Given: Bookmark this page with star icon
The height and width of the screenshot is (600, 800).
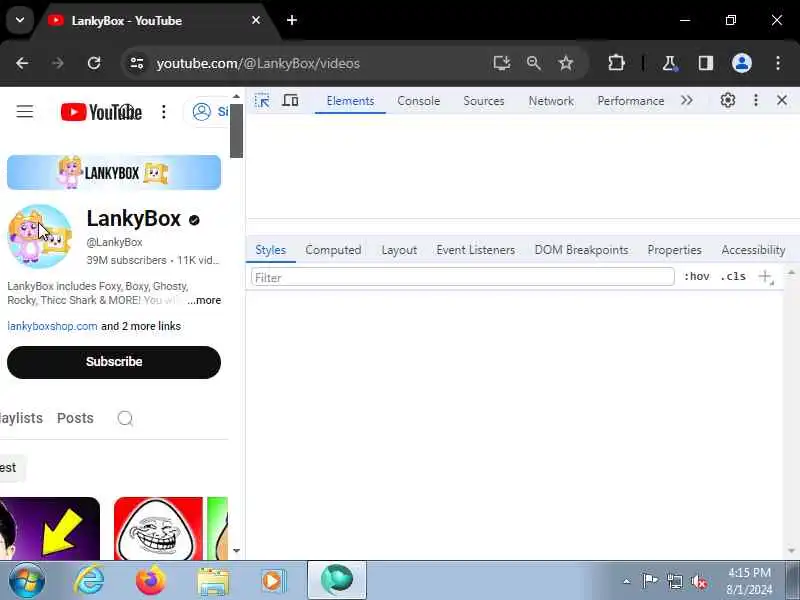Looking at the screenshot, I should coord(566,63).
